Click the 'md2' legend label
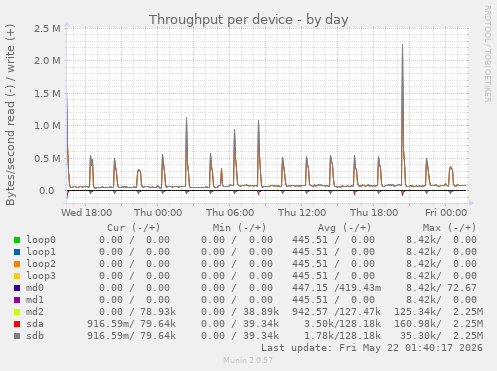The height and width of the screenshot is (371, 497). coord(35,312)
